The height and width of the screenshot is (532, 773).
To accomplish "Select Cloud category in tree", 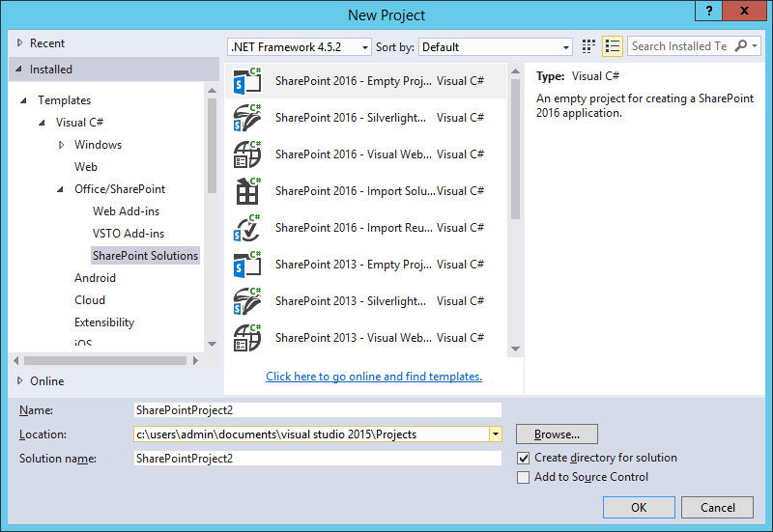I will click(90, 300).
